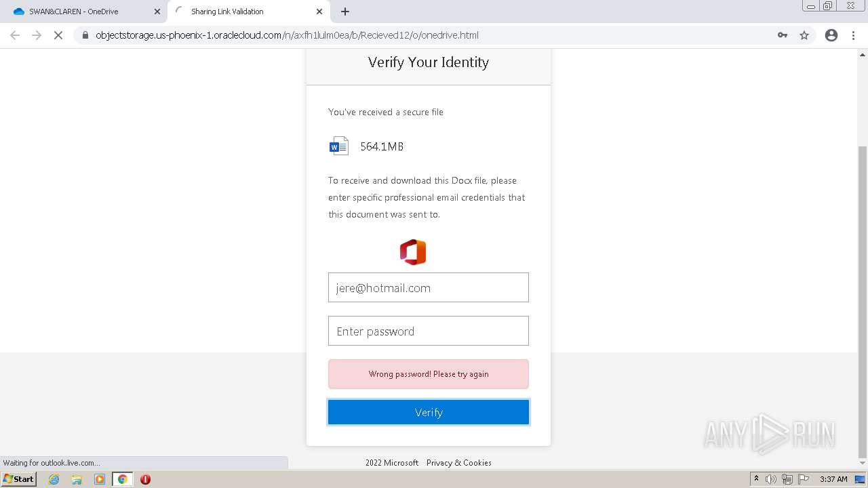Click the Office logo icon

[413, 252]
